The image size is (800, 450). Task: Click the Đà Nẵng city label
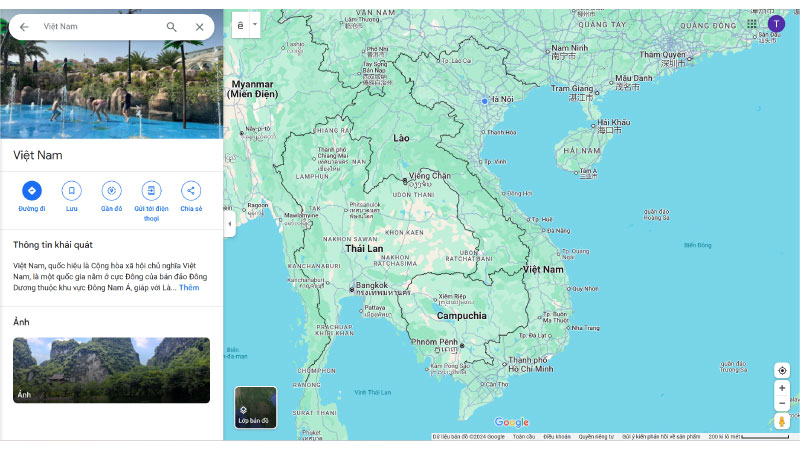coord(558,231)
